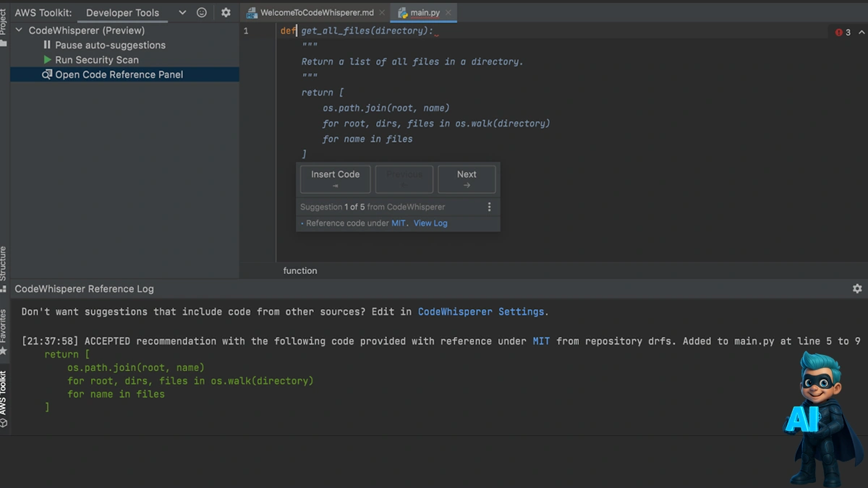Open the MIT link in the reference log entry
Screen dimensions: 868x488
click(541, 341)
